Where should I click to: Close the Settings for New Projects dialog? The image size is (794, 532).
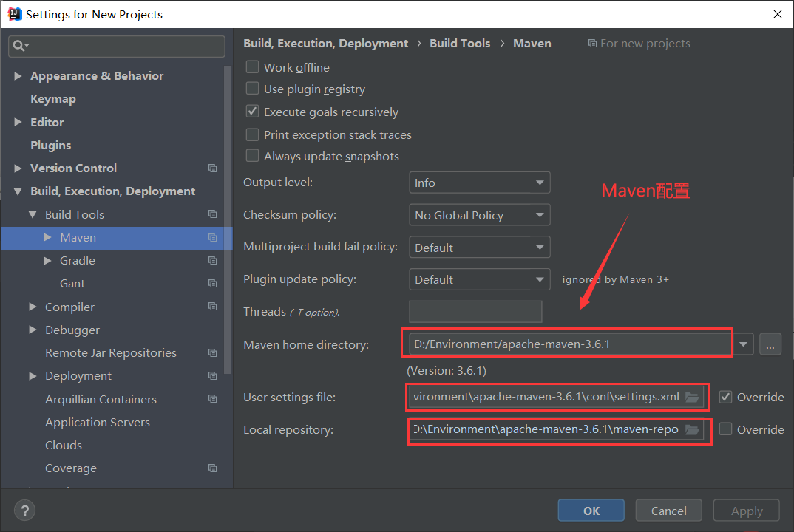click(777, 14)
